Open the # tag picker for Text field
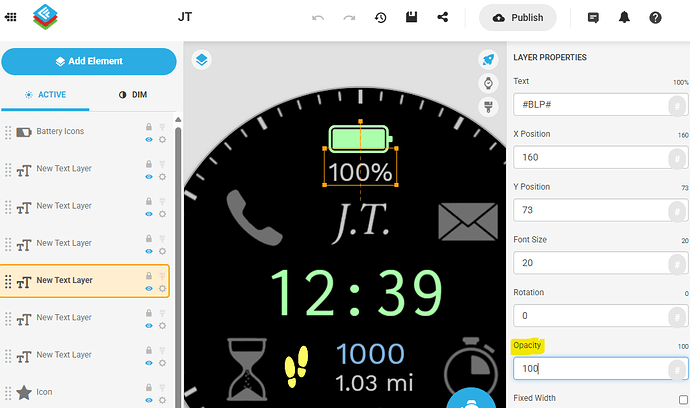 tap(677, 106)
